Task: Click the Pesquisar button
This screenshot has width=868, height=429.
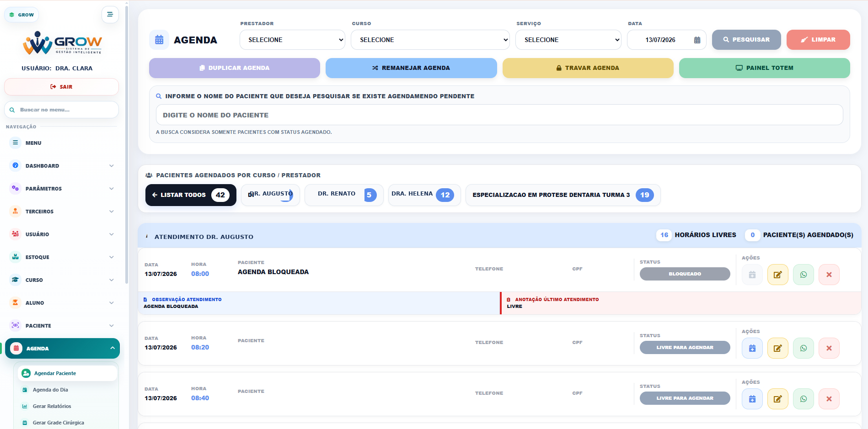Action: click(x=746, y=40)
